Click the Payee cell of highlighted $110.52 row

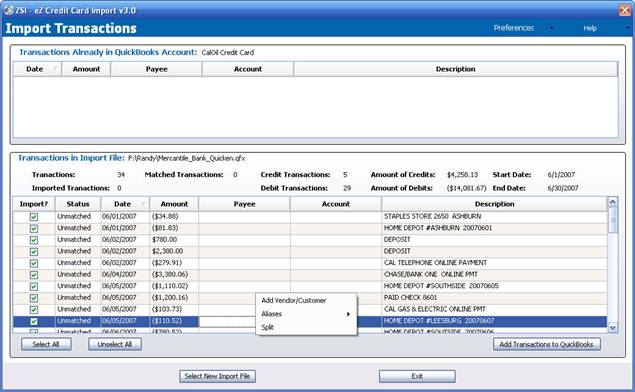[x=227, y=321]
